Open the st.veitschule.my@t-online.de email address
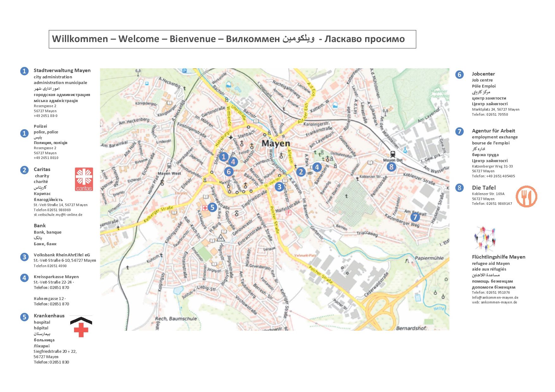 click(x=58, y=215)
